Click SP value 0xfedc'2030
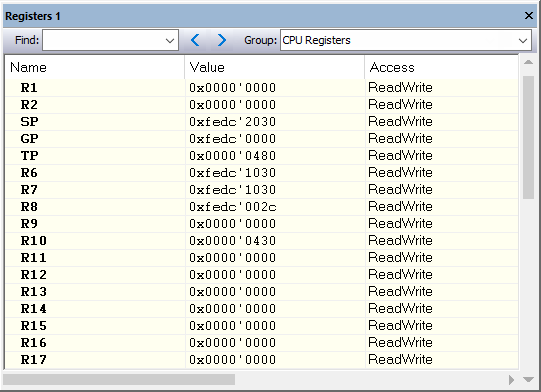Screen dimensions: 541x392 click(x=233, y=121)
